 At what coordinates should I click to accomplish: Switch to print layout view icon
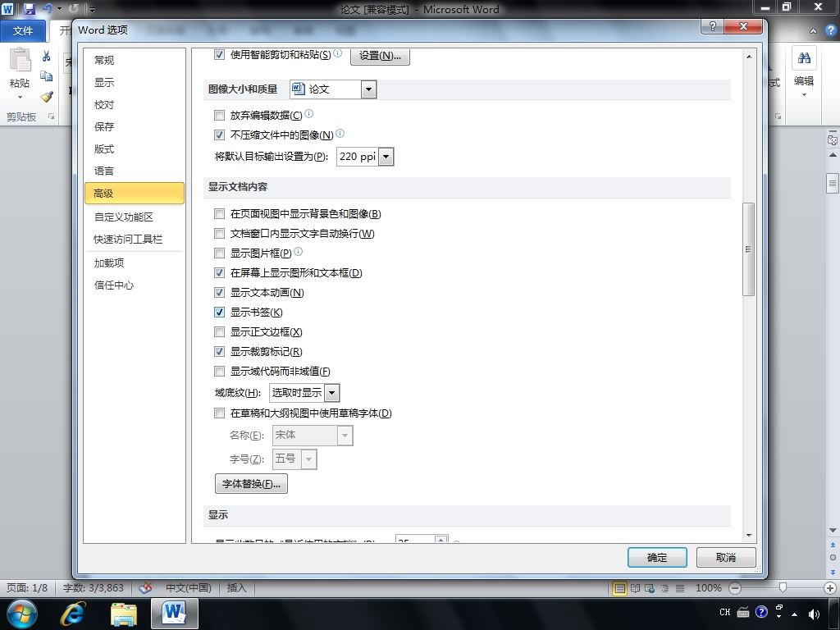click(620, 588)
